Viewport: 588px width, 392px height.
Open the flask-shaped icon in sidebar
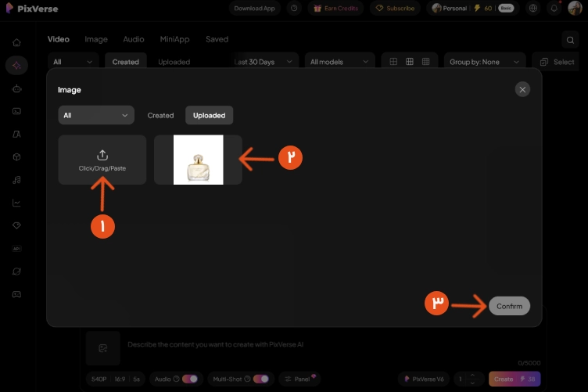[x=16, y=134]
